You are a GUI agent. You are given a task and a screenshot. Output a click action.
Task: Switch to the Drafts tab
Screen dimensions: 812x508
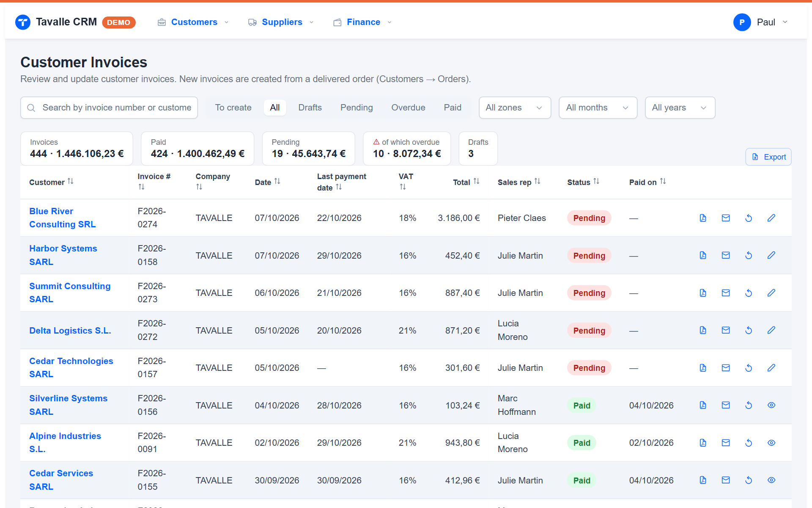pyautogui.click(x=310, y=108)
